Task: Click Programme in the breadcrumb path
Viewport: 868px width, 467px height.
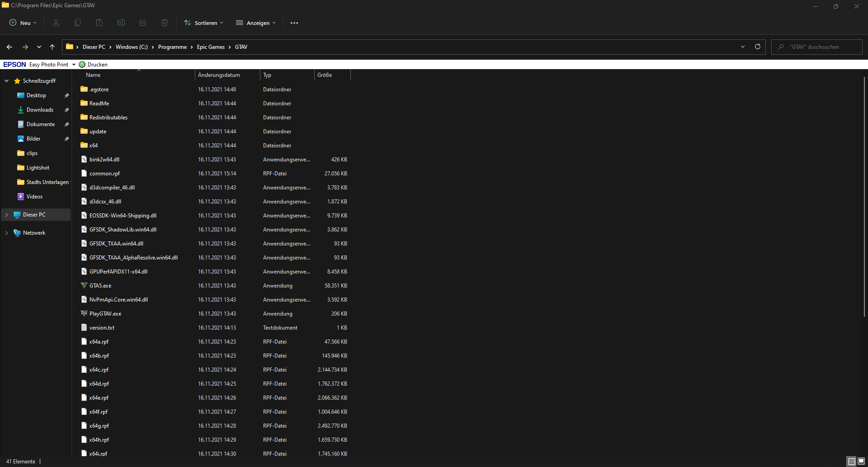Action: (172, 47)
